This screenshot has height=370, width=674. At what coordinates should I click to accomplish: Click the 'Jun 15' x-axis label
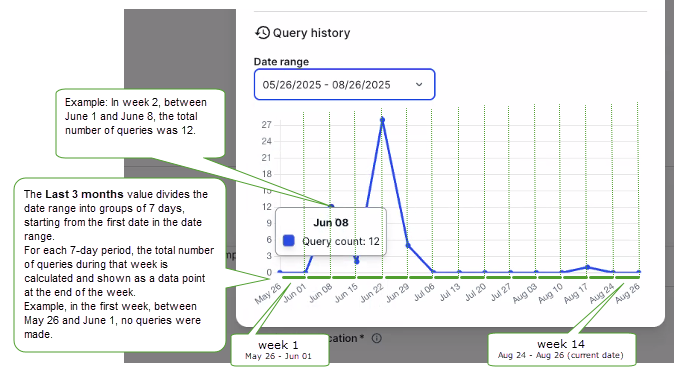(346, 293)
